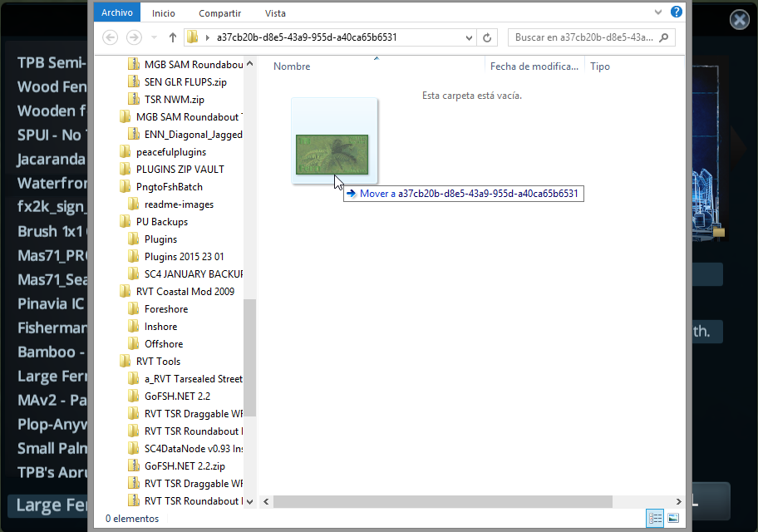Viewport: 758px width, 532px height.
Task: Open the RVT Tools folder
Action: [158, 362]
